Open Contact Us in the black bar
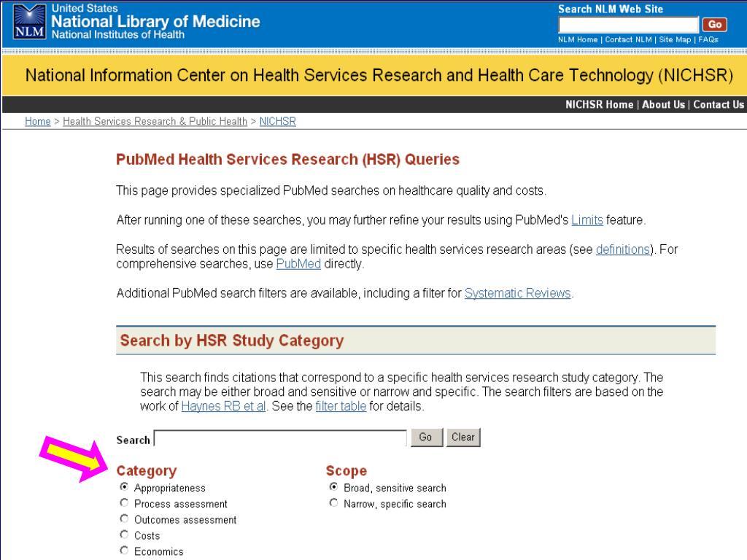This screenshot has height=560, width=747. click(719, 104)
